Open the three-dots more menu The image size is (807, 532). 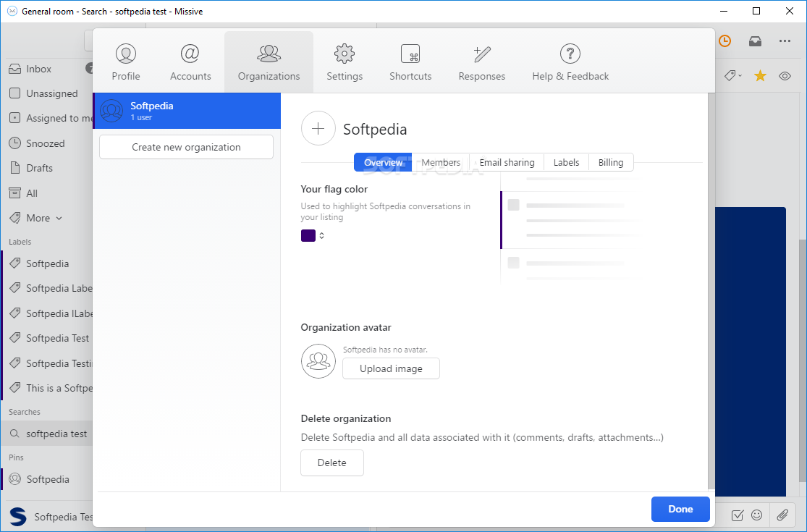(x=785, y=41)
